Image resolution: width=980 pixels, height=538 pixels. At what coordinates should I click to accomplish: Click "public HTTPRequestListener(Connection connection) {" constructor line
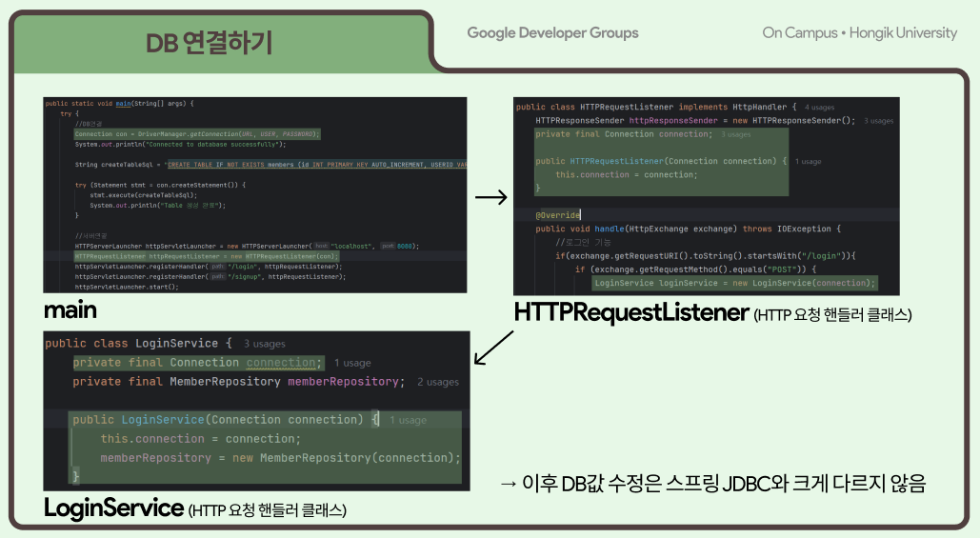(x=661, y=161)
